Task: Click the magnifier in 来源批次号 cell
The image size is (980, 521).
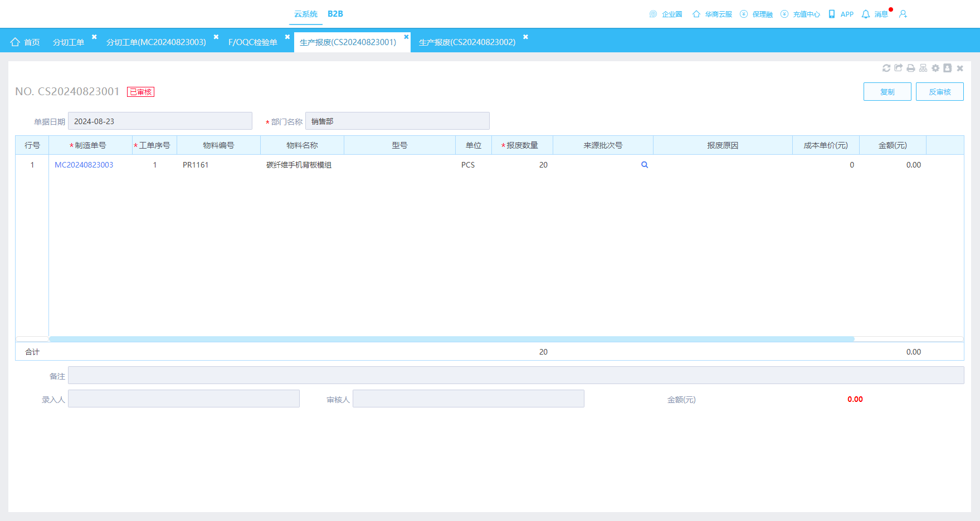Action: pos(645,165)
